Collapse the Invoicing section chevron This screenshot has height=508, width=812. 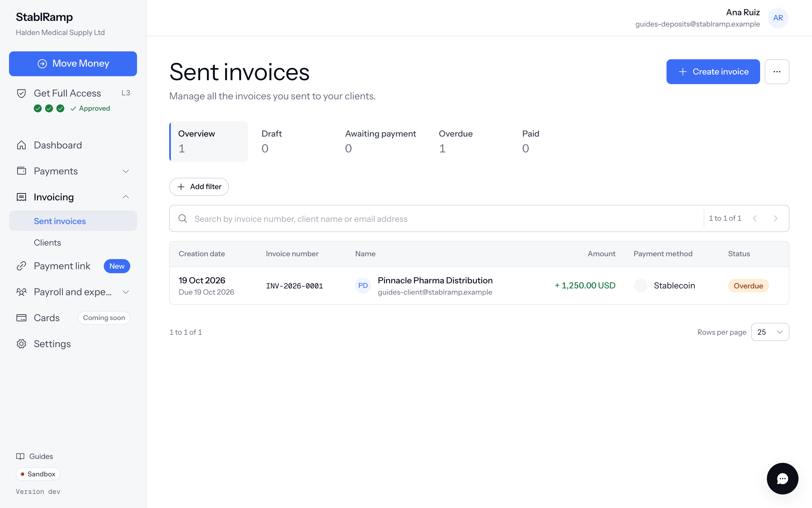point(126,197)
